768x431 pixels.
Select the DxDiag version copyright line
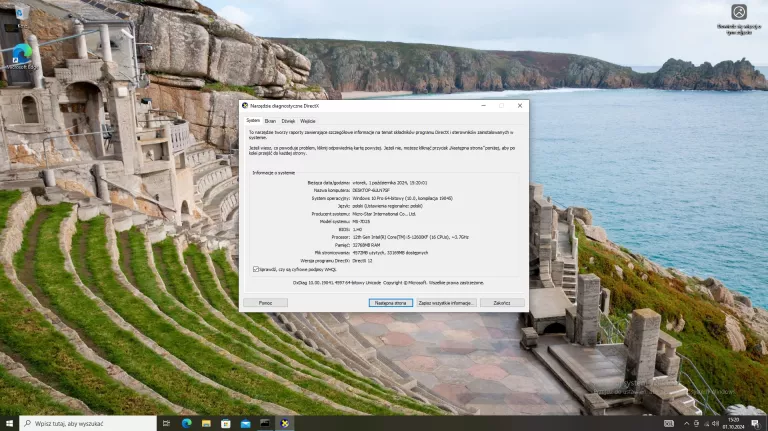coord(388,283)
